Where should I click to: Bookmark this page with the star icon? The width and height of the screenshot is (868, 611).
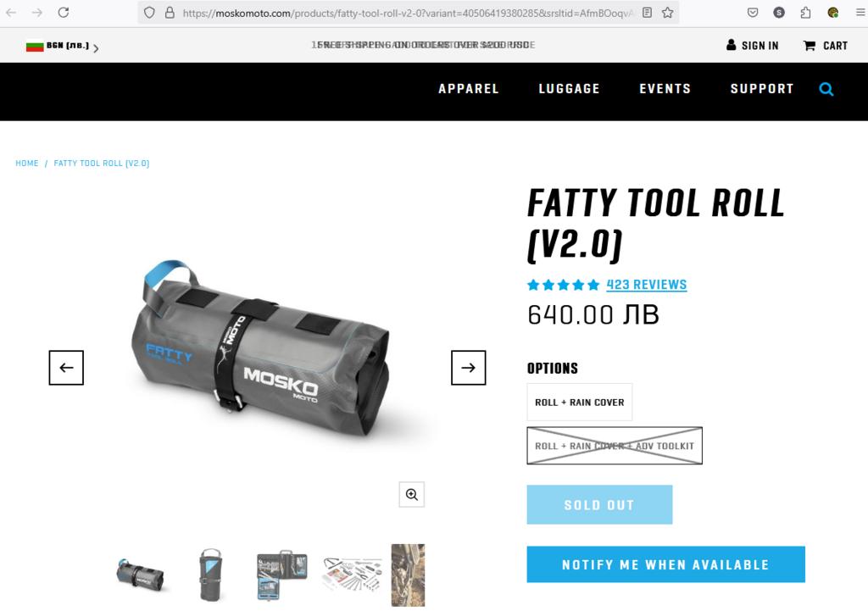click(668, 13)
